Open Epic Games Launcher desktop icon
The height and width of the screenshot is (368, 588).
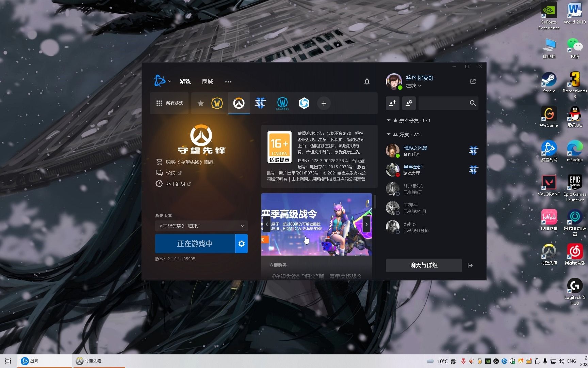click(575, 188)
